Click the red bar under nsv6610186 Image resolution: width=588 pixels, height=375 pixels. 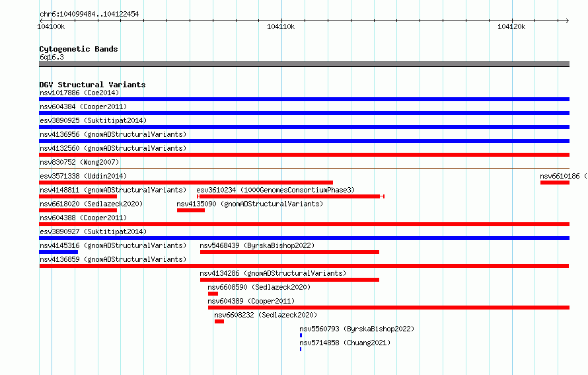pos(555,183)
